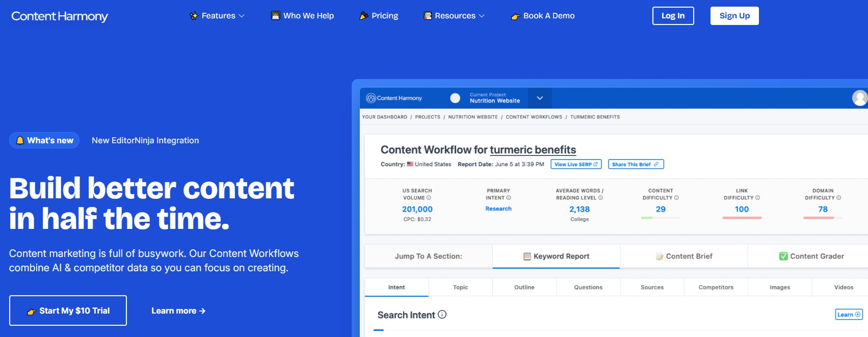
Task: Open the New EditorNinja Integration link
Action: click(x=145, y=140)
